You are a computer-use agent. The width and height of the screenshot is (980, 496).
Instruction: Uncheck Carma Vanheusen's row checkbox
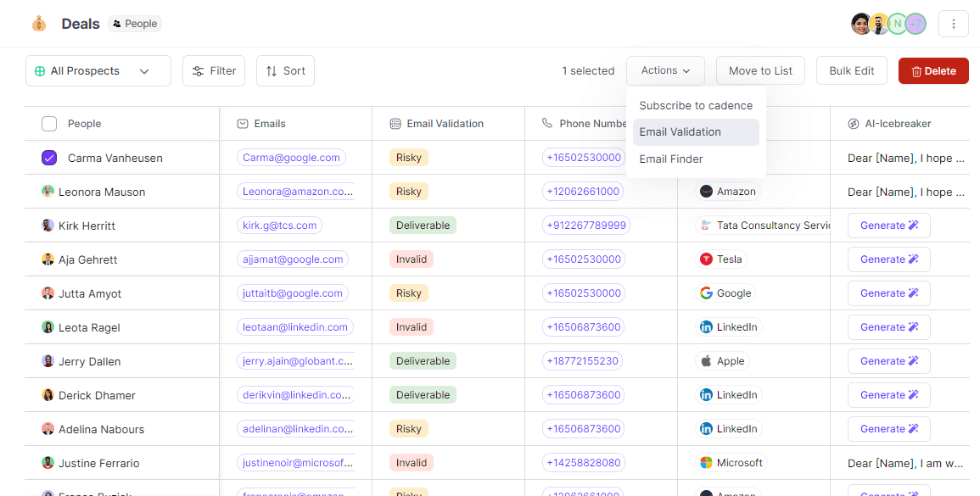(x=49, y=158)
